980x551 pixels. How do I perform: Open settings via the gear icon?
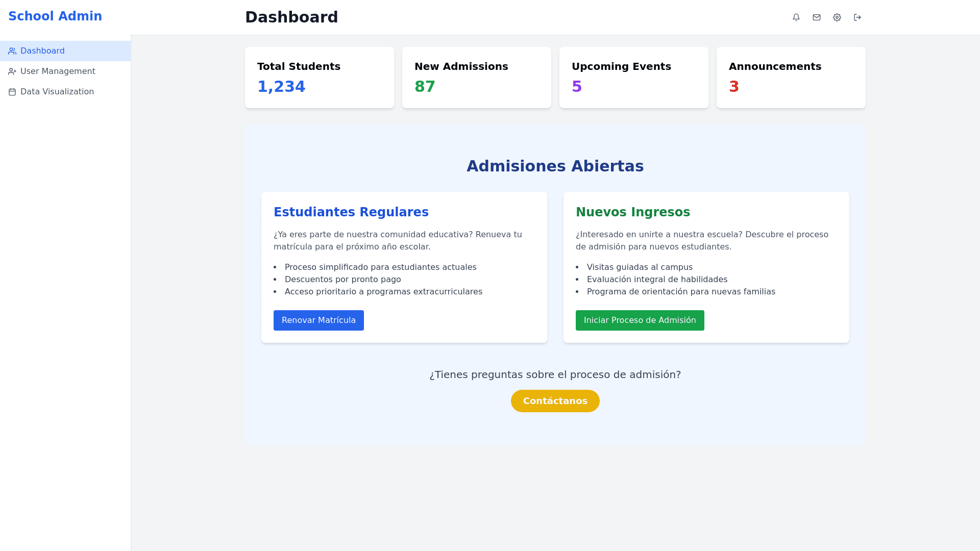pos(837,17)
